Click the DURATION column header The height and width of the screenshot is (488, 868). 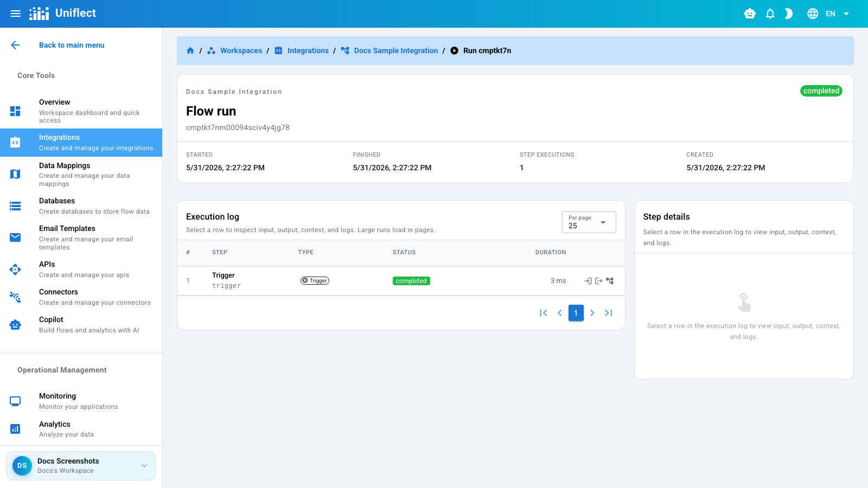(551, 252)
